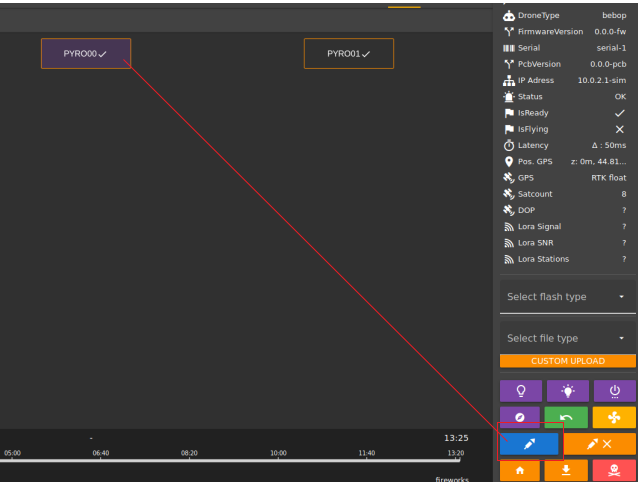Open the Select flash type dropdown
Viewport: 638px width, 482px height.
[x=567, y=297]
